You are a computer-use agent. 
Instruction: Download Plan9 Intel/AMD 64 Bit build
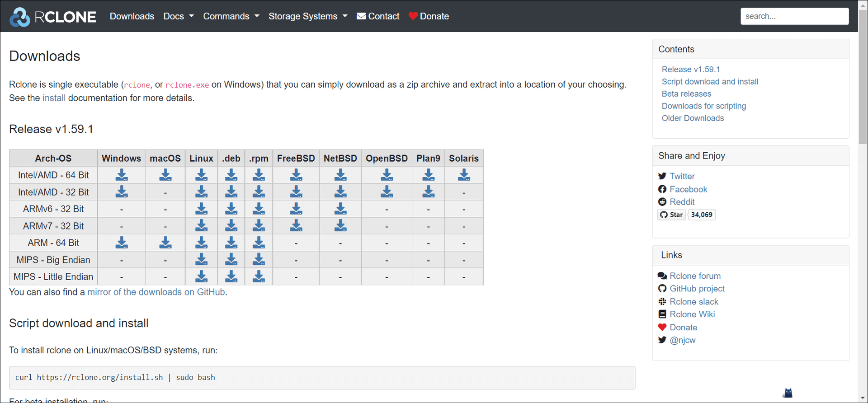[x=429, y=175]
